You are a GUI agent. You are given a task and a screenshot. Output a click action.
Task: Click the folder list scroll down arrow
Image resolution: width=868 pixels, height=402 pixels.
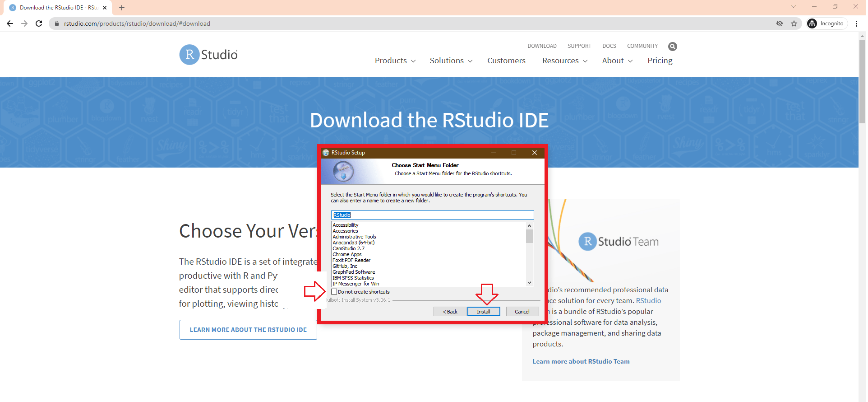tap(529, 283)
